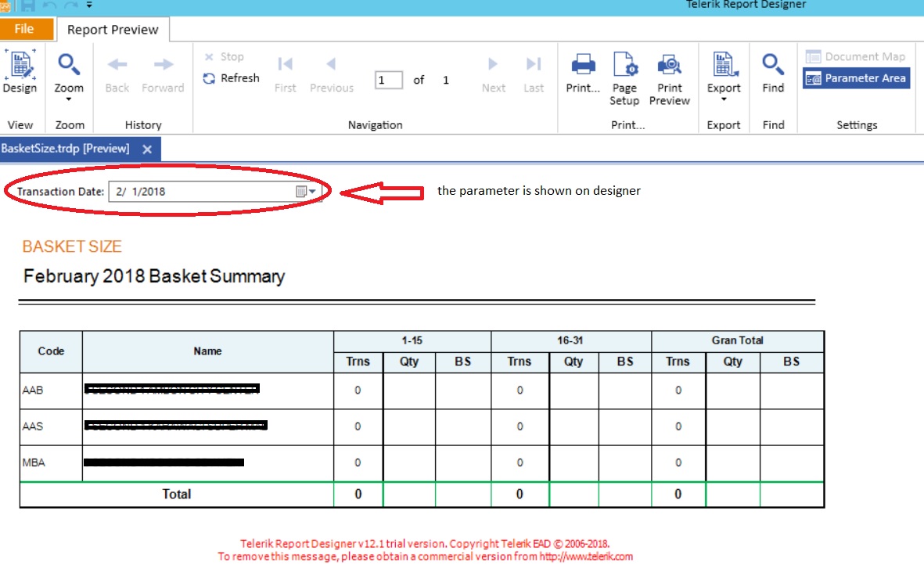This screenshot has width=924, height=572.
Task: Toggle the Parameter Area
Action: pos(856,77)
